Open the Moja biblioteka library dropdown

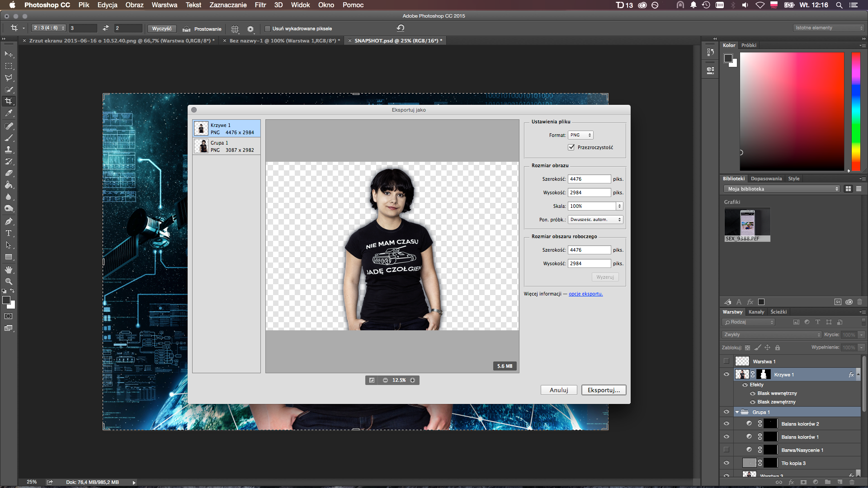click(x=782, y=189)
